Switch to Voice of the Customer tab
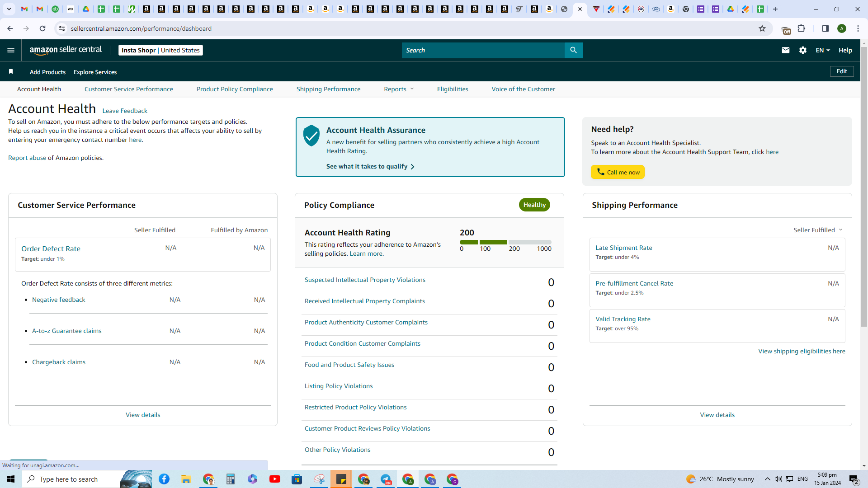This screenshot has height=488, width=868. pos(523,89)
